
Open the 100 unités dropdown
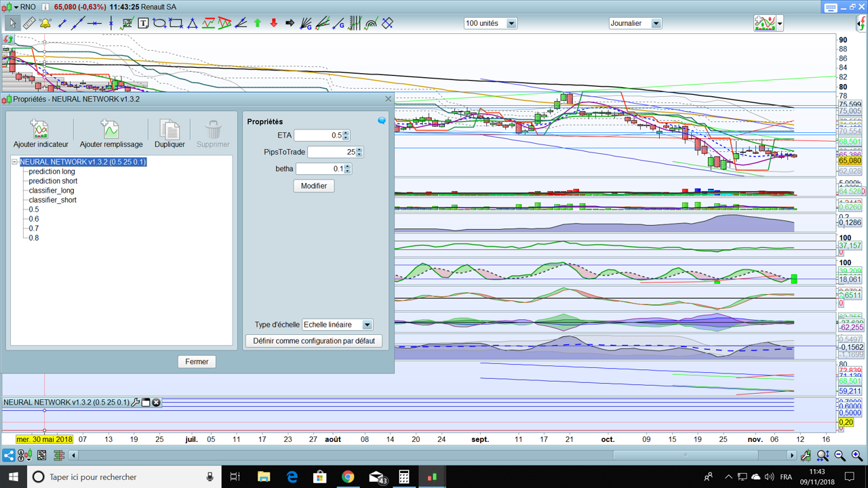pyautogui.click(x=511, y=23)
